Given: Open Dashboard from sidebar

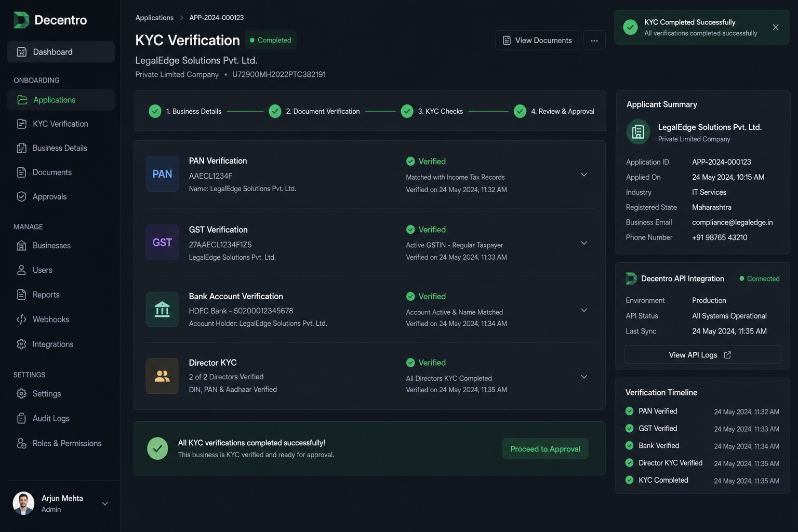Looking at the screenshot, I should tap(61, 52).
